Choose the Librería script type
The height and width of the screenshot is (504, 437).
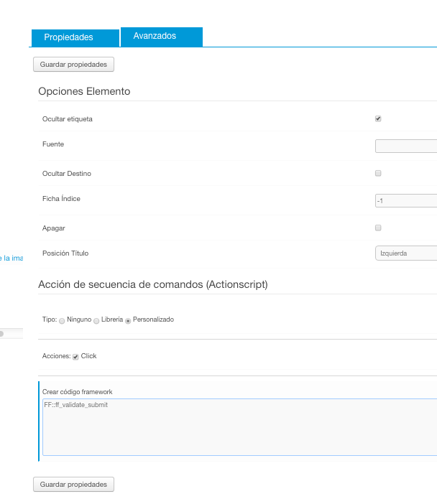coord(96,321)
